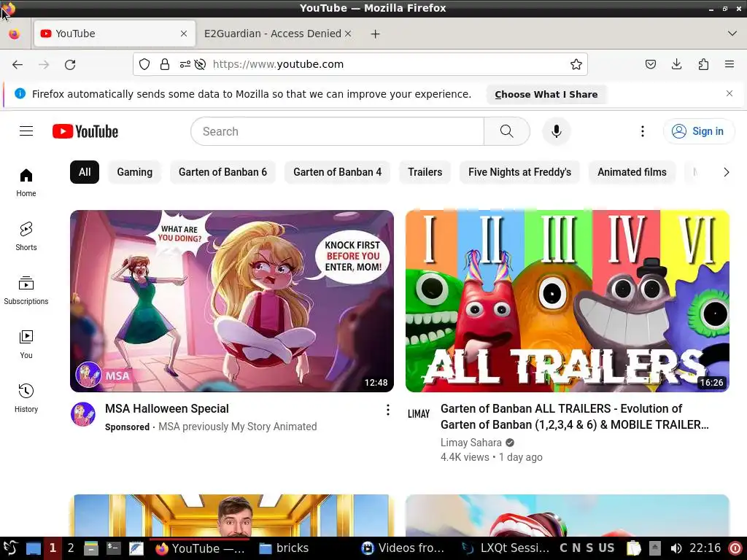Go to Home in sidebar
Viewport: 747px width, 560px height.
[26, 183]
